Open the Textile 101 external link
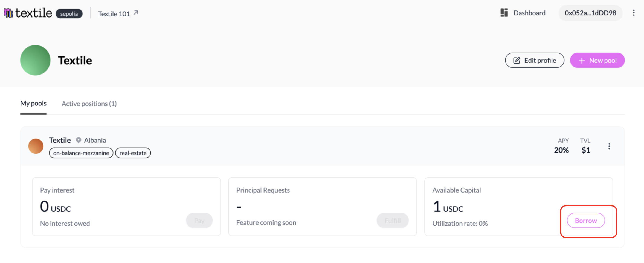 (x=118, y=13)
